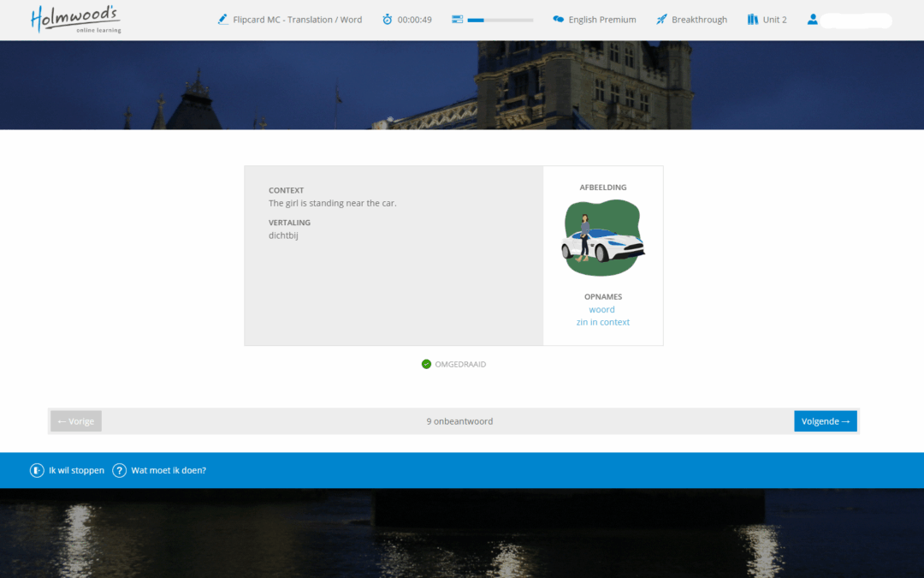The height and width of the screenshot is (578, 924).
Task: Open the Breakthrough level label
Action: (700, 20)
